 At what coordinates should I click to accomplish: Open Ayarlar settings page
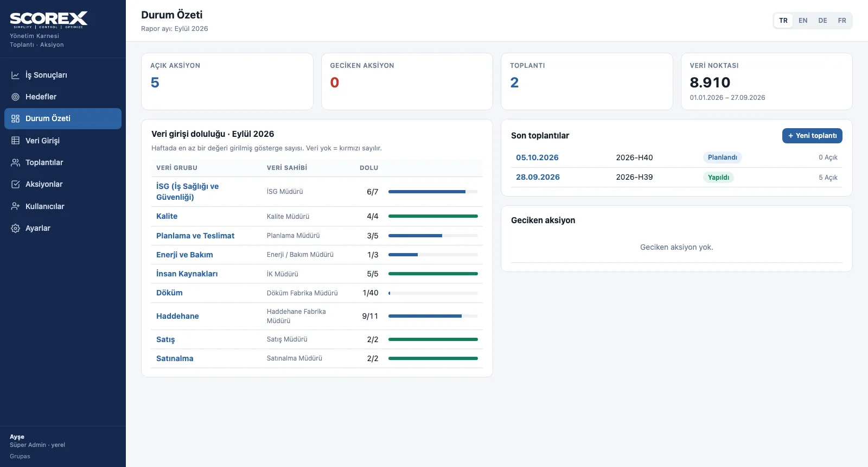[63, 228]
